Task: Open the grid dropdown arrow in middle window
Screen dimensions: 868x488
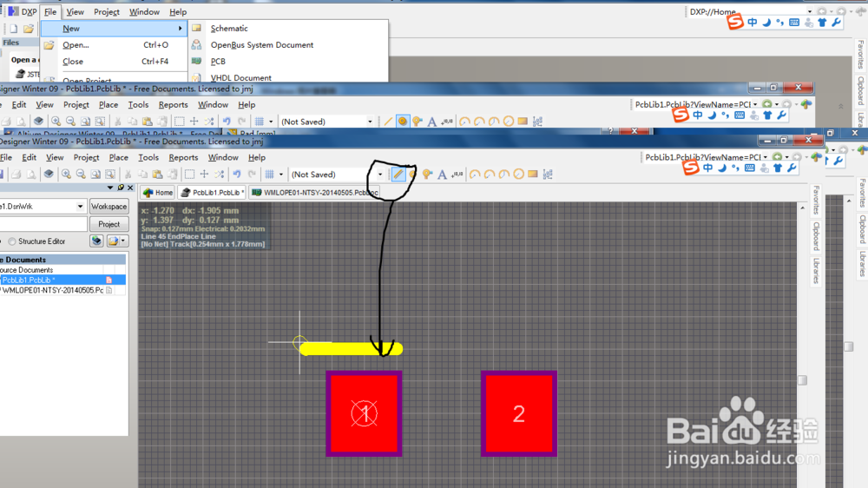Action: click(x=271, y=122)
